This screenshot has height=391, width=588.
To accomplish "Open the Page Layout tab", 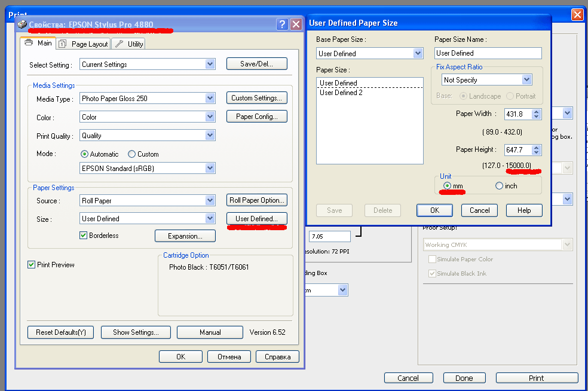I will pyautogui.click(x=84, y=44).
